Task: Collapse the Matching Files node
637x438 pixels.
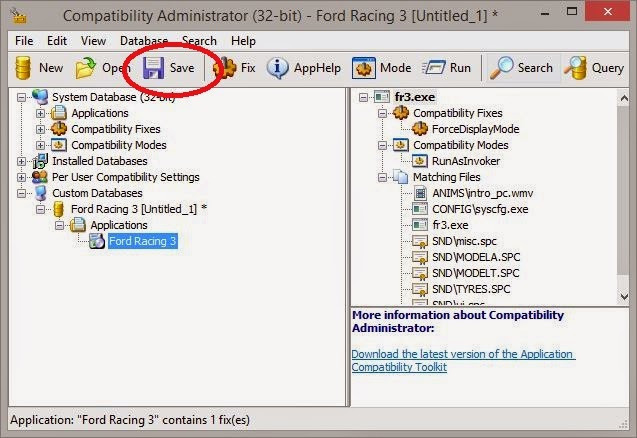Action: [382, 178]
